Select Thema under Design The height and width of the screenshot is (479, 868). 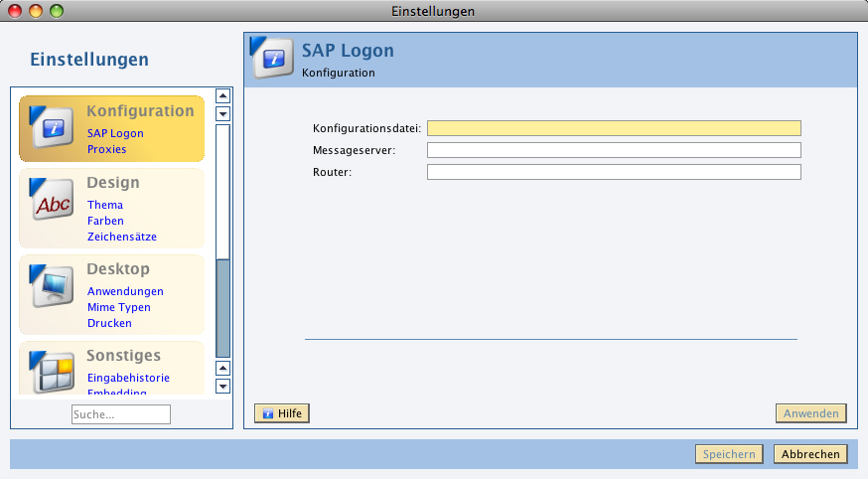tap(105, 205)
